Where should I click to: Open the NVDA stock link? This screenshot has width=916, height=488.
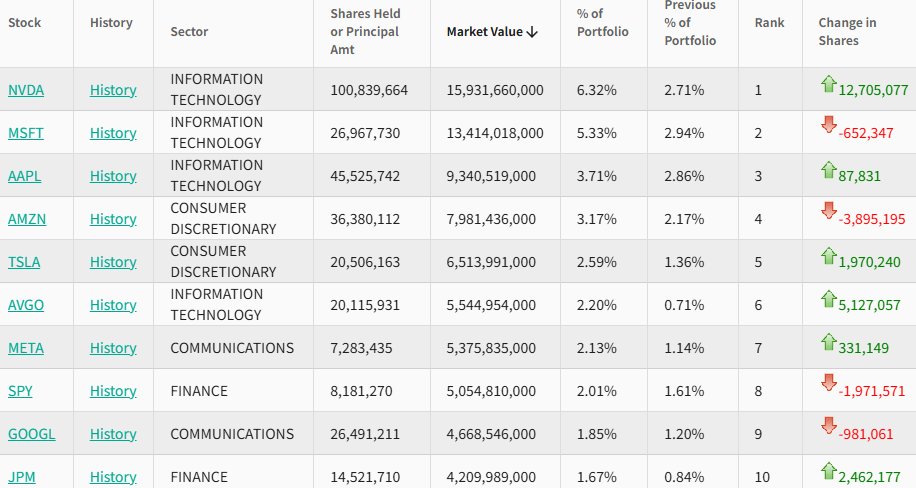(26, 90)
